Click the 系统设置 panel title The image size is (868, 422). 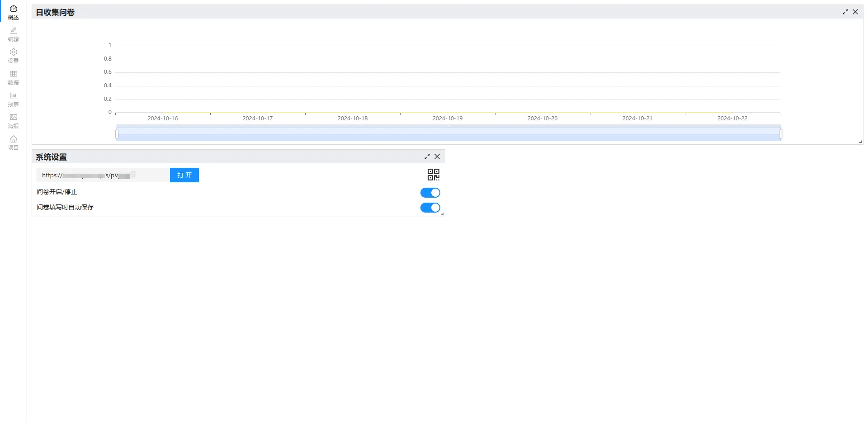(x=52, y=157)
